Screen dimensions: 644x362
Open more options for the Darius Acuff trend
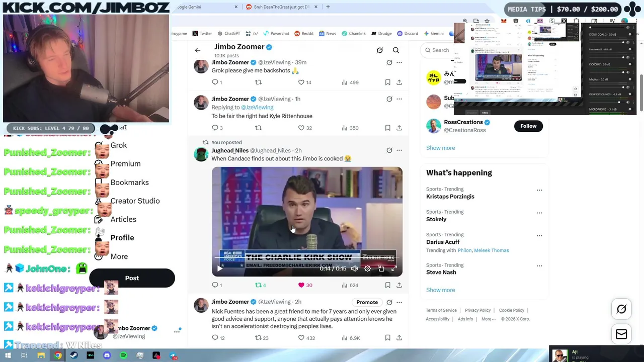click(539, 235)
